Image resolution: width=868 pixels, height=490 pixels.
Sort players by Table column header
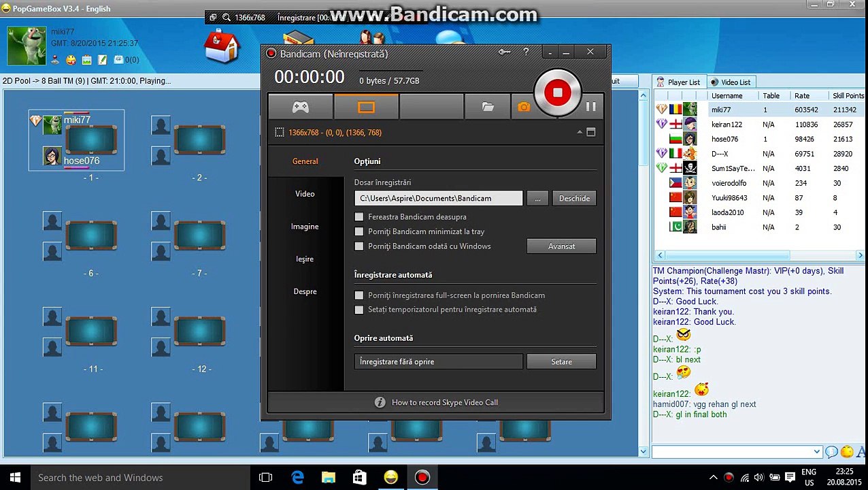[771, 96]
